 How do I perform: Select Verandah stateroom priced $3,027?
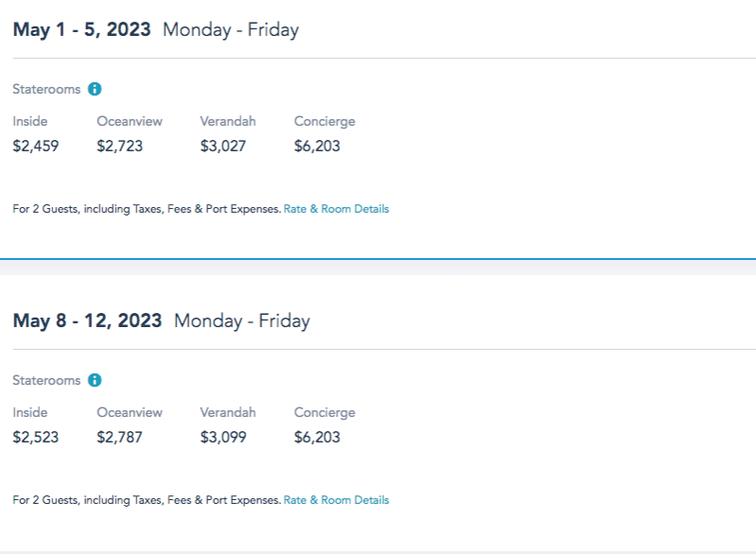pyautogui.click(x=224, y=147)
